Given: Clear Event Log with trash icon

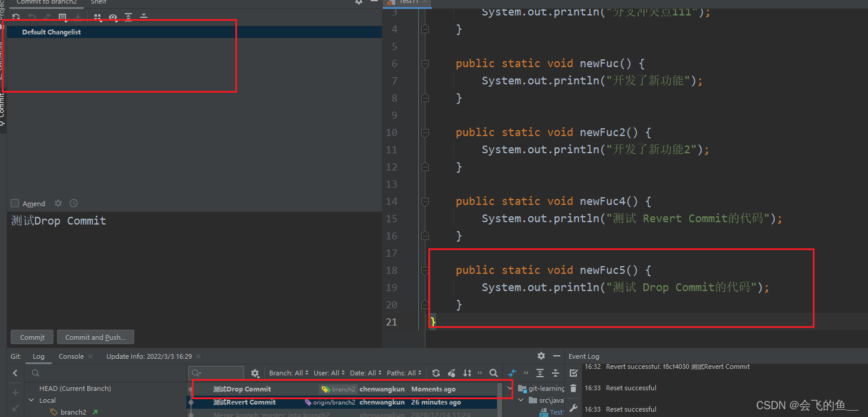Looking at the screenshot, I should click(x=573, y=388).
